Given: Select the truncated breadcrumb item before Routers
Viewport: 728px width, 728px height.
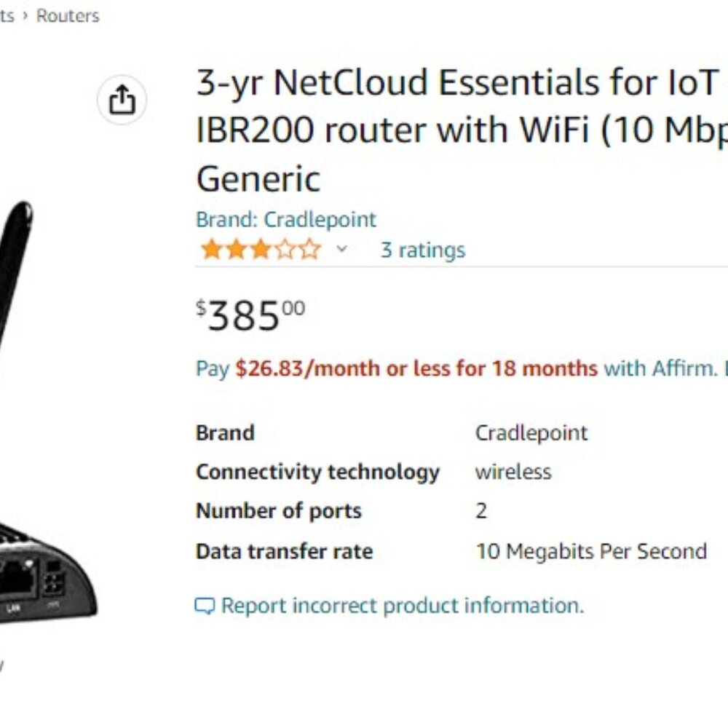Looking at the screenshot, I should coord(6,15).
